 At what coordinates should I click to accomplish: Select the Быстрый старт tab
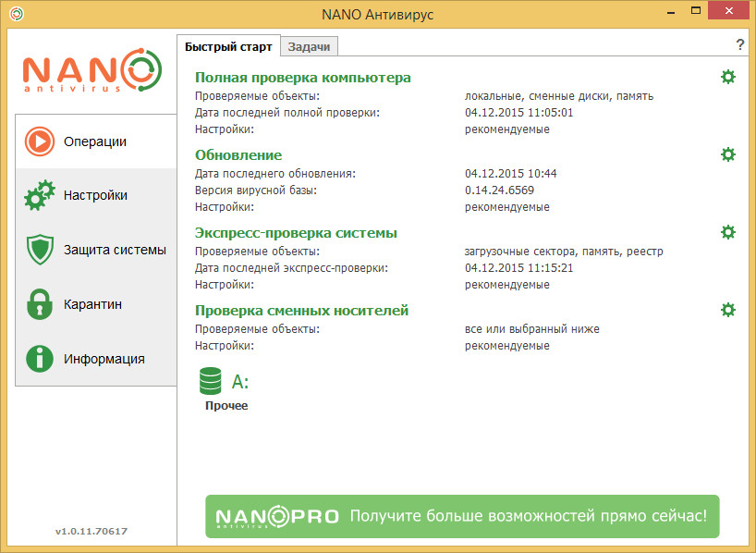(x=228, y=47)
